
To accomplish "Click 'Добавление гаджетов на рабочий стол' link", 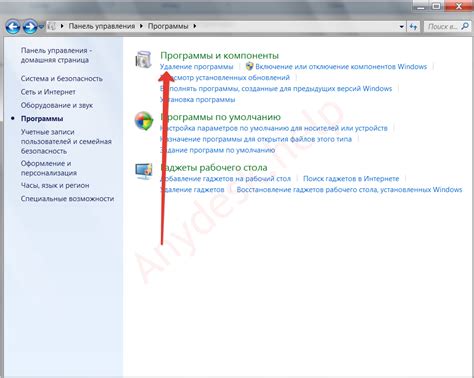I will coord(225,179).
